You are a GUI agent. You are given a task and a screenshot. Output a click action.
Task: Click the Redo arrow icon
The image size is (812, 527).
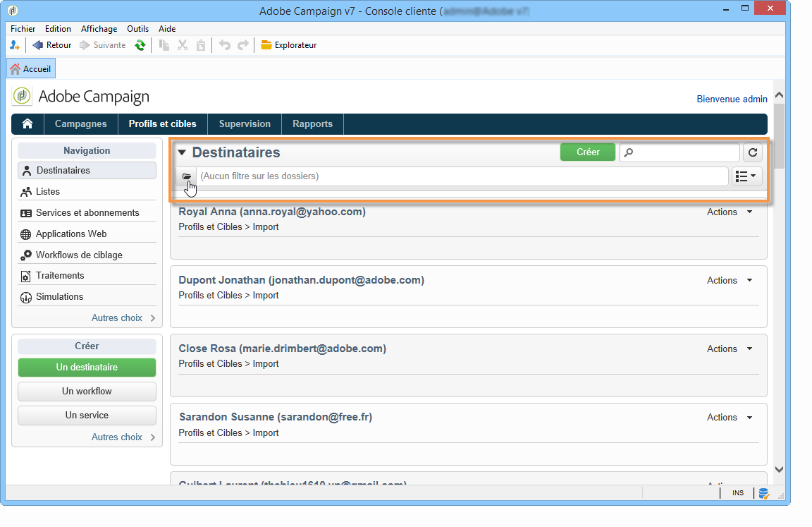click(243, 45)
